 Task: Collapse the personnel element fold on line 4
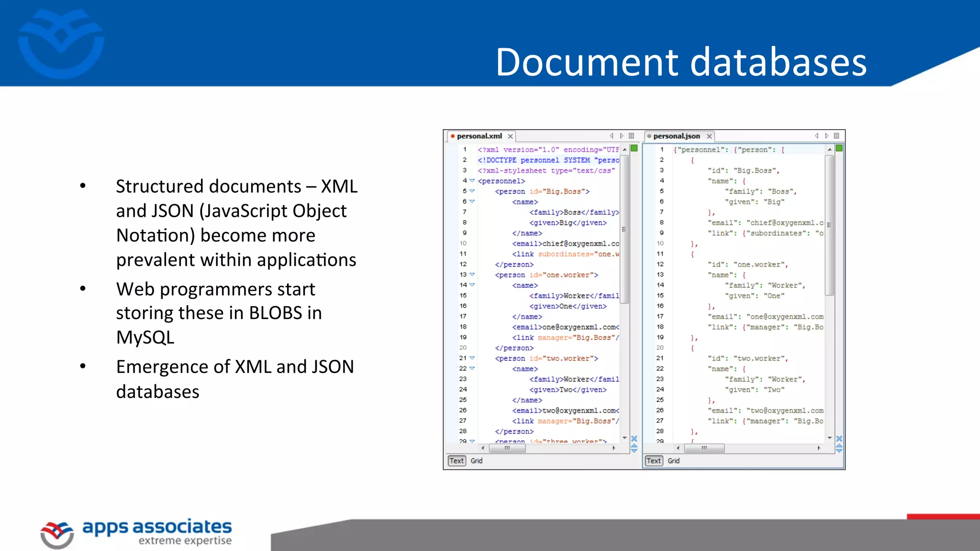472,181
